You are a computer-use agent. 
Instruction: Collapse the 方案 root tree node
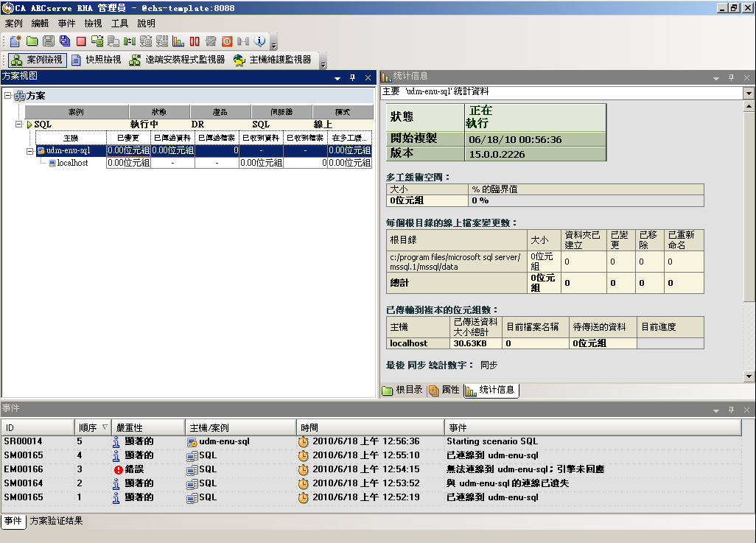(x=7, y=96)
